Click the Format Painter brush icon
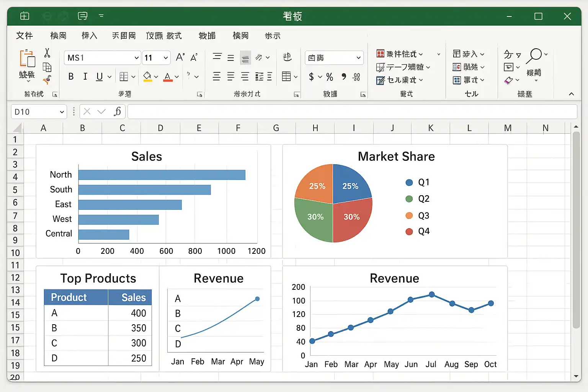 [47, 80]
